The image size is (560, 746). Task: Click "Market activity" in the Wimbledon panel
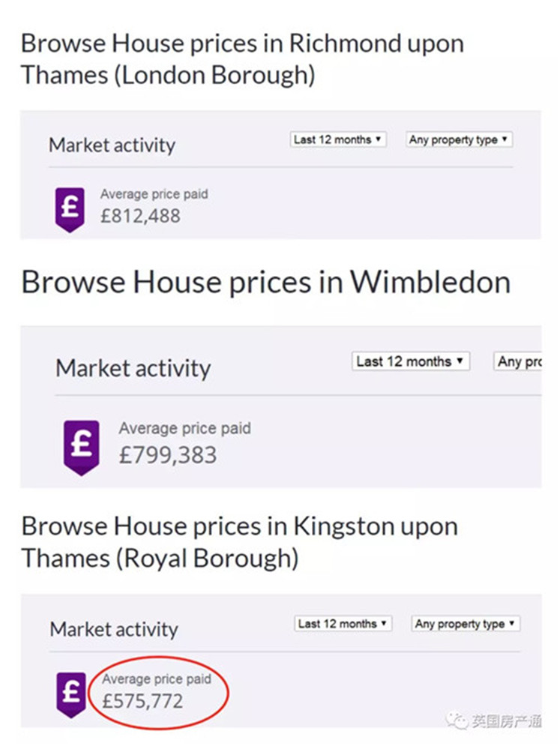click(x=133, y=368)
